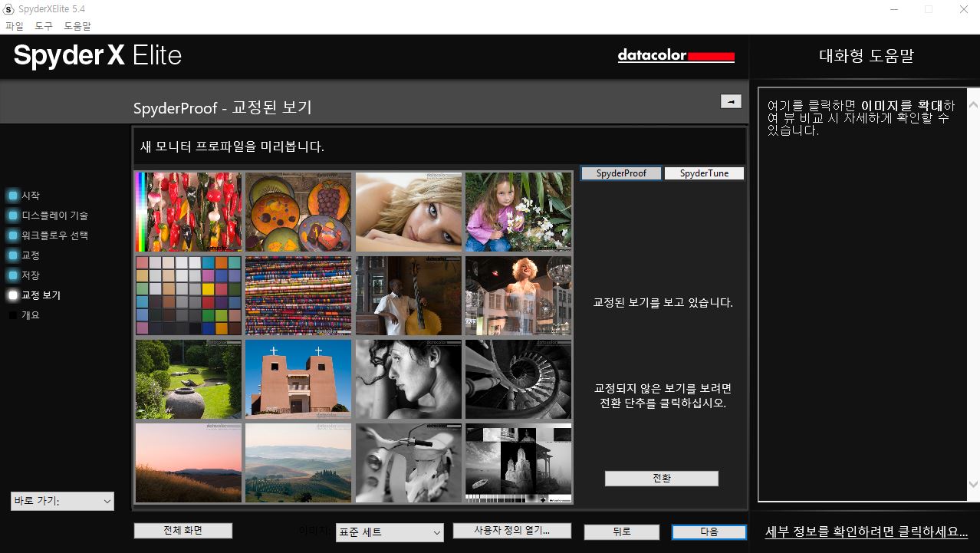
Task: Click the help panel scroll up arrow
Action: (973, 104)
